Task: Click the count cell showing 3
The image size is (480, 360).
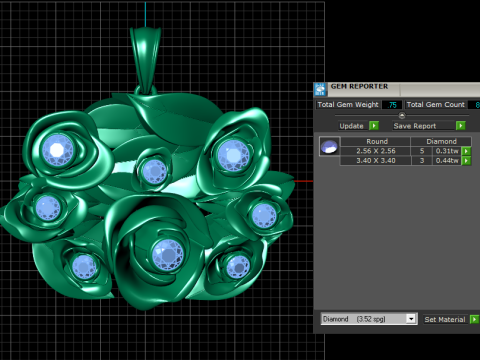Action: (x=422, y=161)
